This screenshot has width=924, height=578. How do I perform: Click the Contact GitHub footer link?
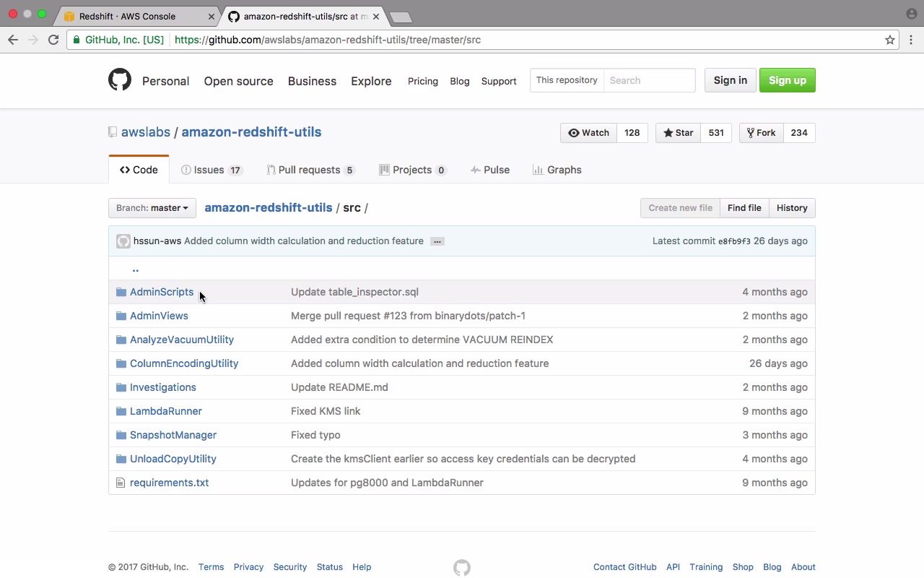pyautogui.click(x=625, y=567)
